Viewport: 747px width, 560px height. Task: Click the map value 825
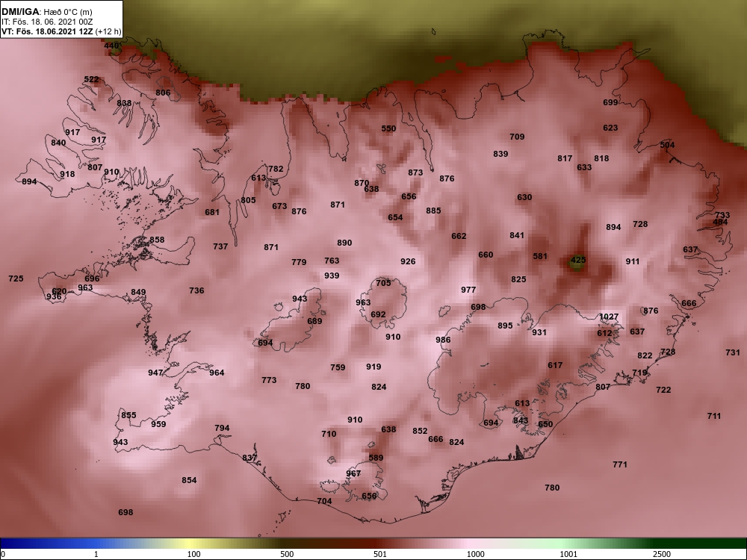tap(518, 279)
